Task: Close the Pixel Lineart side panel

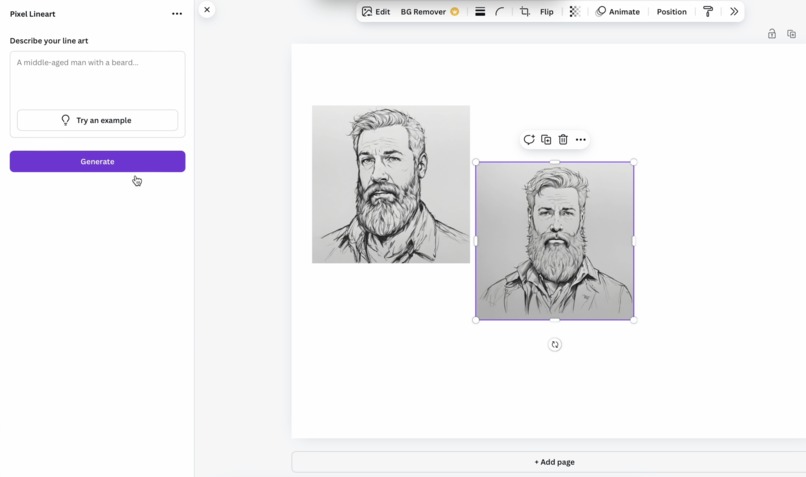Action: [x=207, y=10]
